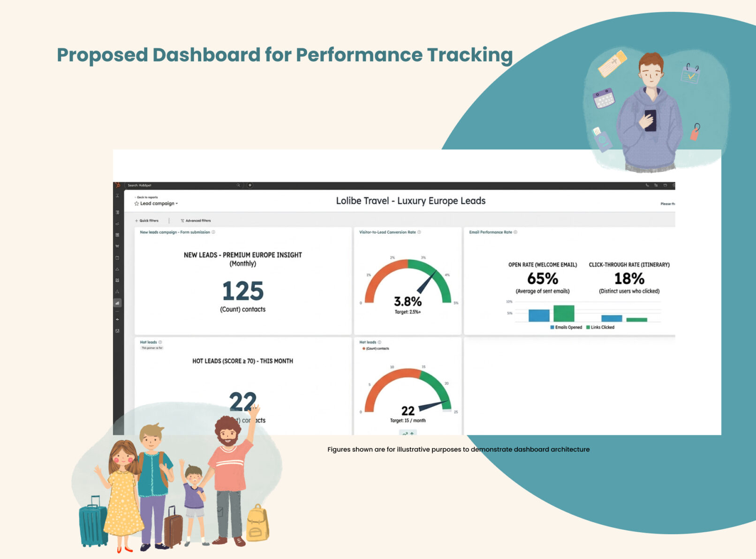Click info icon next to Email Performance Rate
Screen dimensions: 756x559
515,232
